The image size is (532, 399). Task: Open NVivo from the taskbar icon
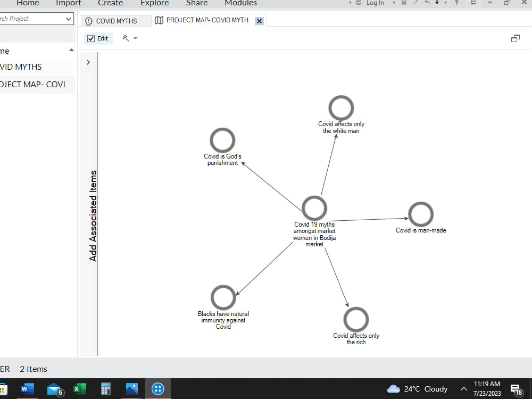click(x=158, y=389)
